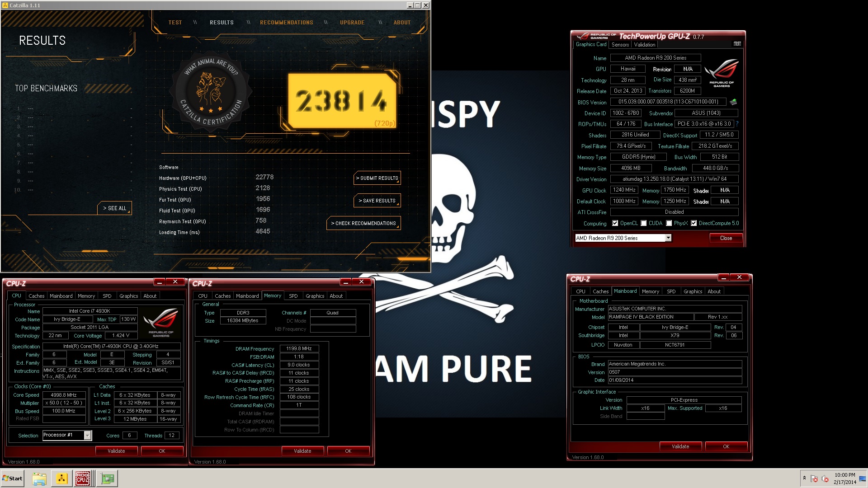Toggle the DirectCompute 5.0 checkbox

(693, 223)
